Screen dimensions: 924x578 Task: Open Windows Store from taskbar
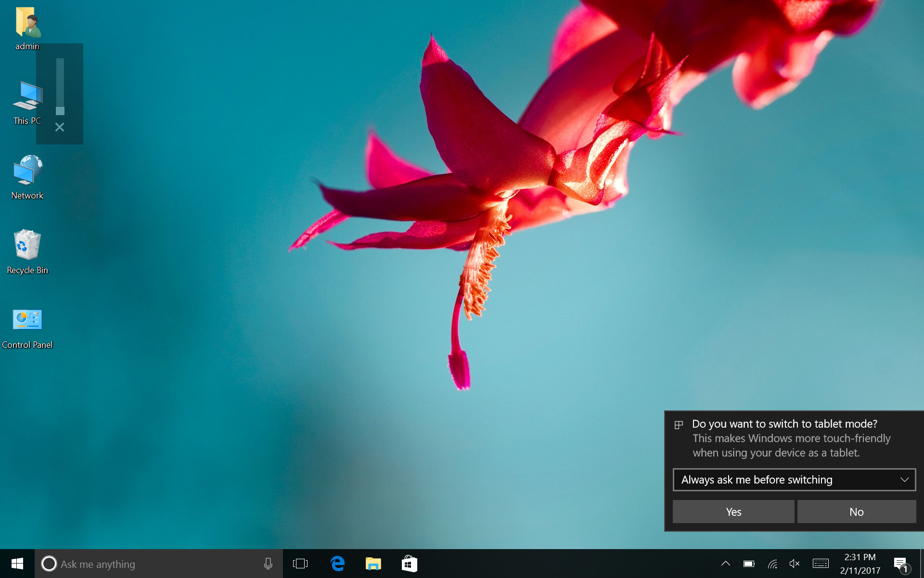[x=409, y=564]
